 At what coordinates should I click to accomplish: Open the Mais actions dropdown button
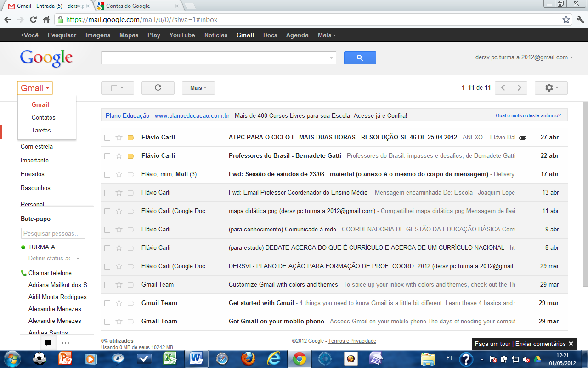tap(198, 88)
